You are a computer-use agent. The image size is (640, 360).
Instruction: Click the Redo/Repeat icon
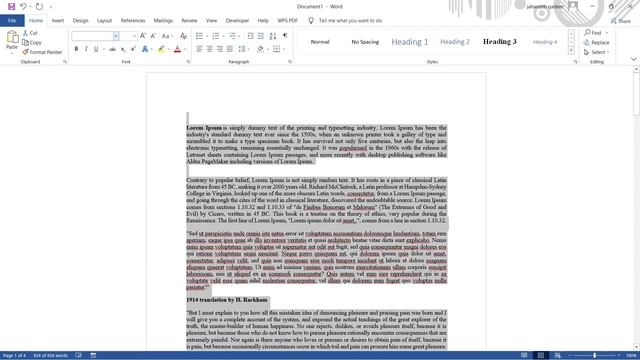39,7
